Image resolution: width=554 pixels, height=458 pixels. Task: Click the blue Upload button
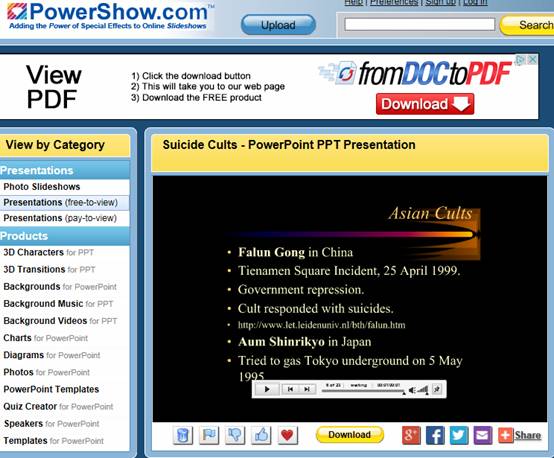coord(278,25)
